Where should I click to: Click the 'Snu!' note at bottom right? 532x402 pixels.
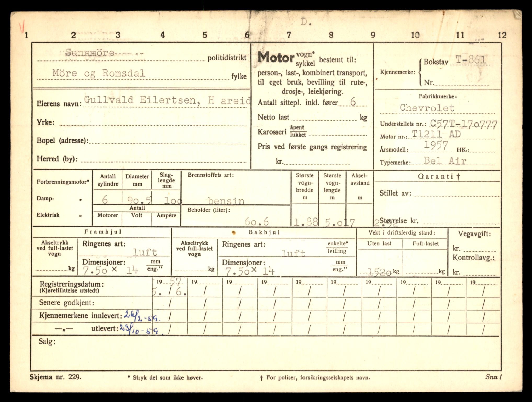point(494,377)
